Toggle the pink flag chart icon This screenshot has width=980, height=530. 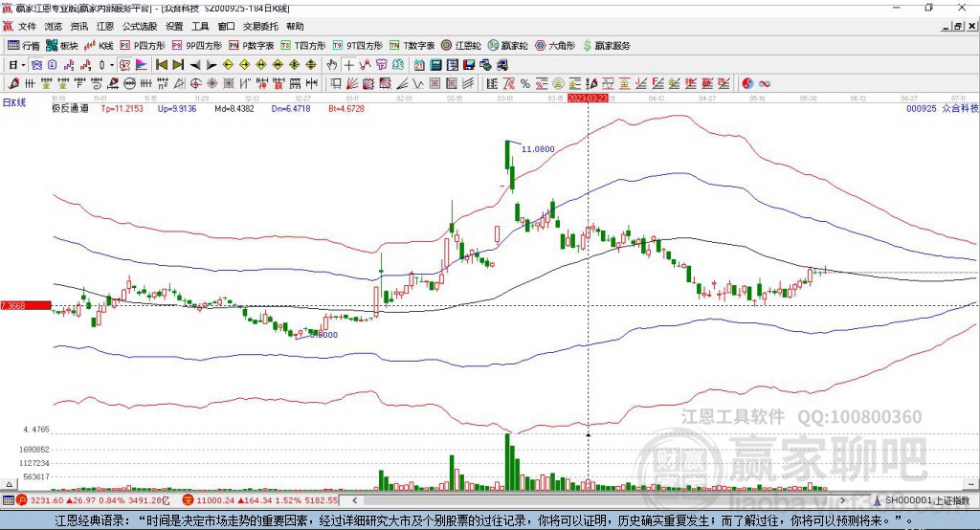click(x=142, y=65)
